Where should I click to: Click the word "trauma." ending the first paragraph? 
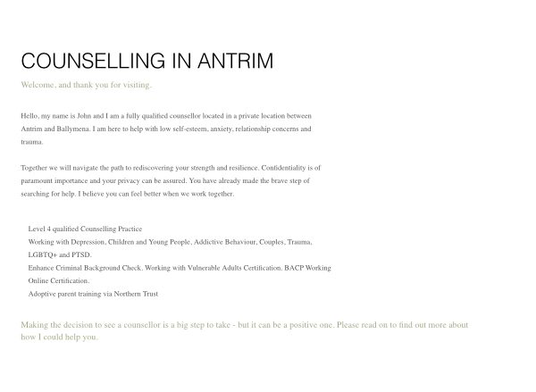pyautogui.click(x=32, y=142)
